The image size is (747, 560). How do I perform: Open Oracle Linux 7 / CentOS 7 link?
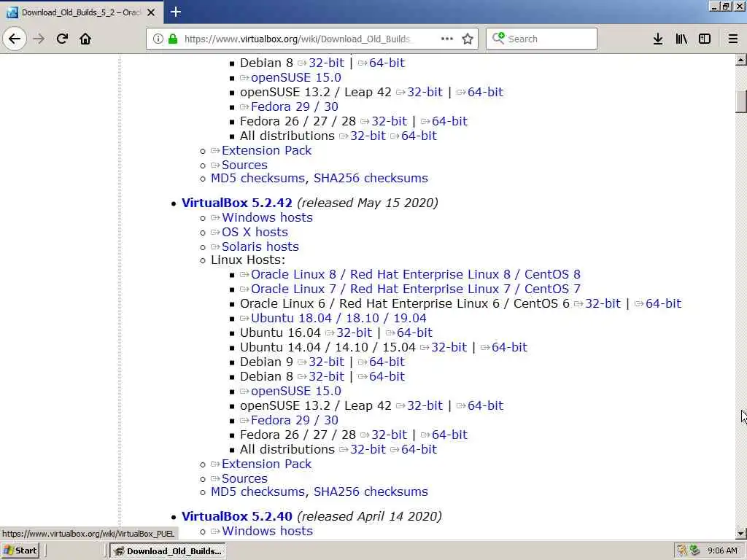click(x=415, y=289)
